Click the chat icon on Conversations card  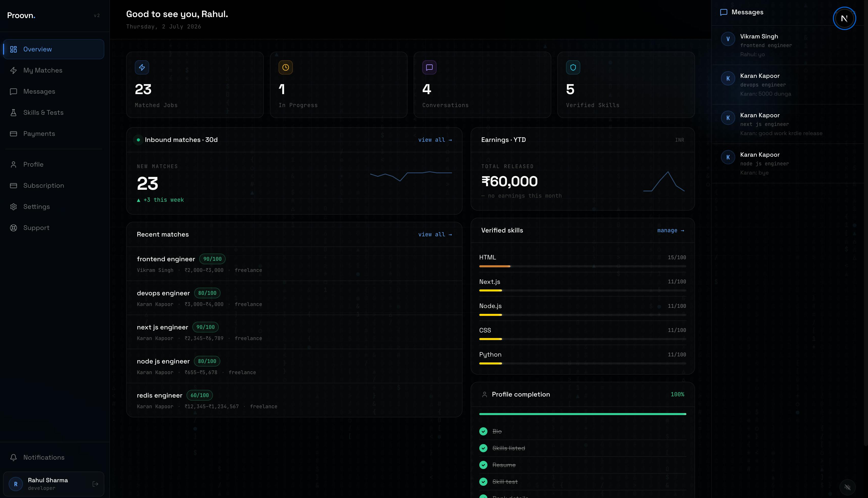(429, 67)
